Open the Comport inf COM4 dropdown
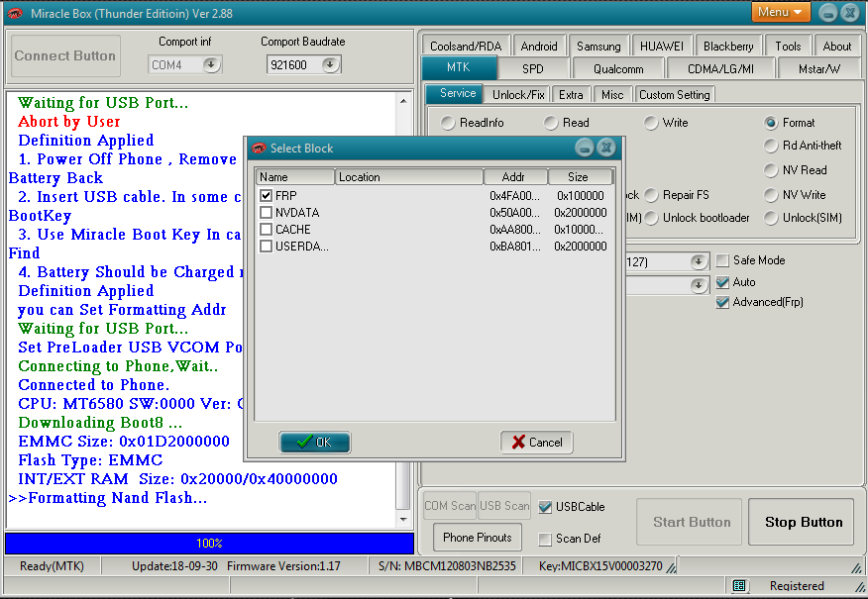Image resolution: width=868 pixels, height=599 pixels. tap(211, 64)
